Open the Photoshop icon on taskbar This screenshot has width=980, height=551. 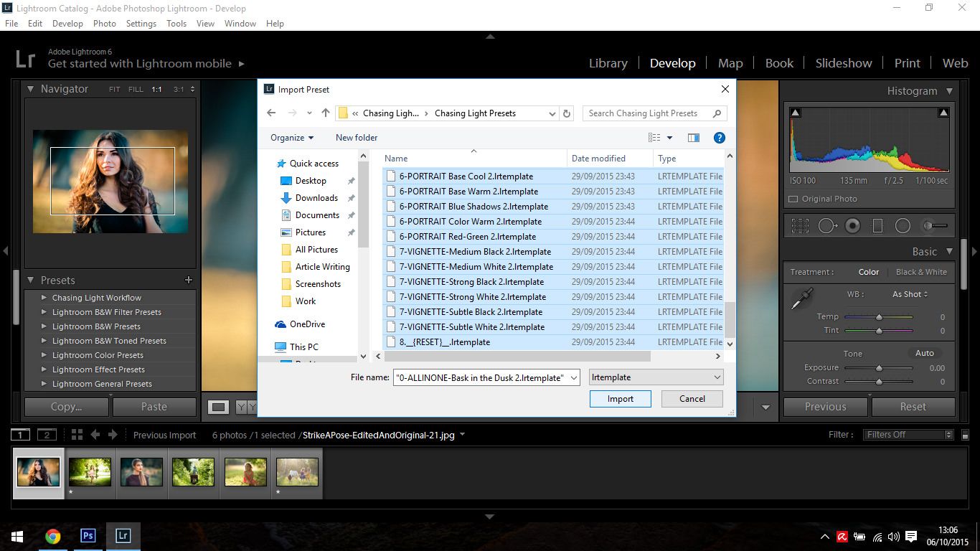pos(88,536)
